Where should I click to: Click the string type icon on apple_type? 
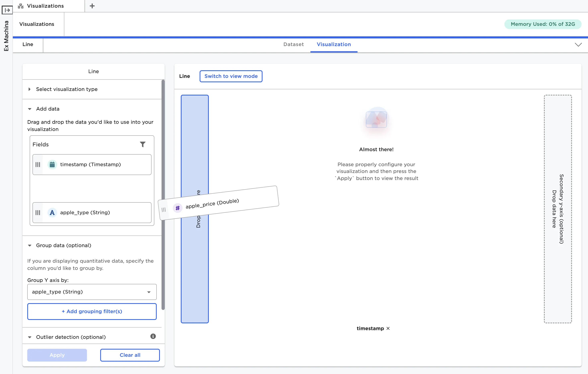point(52,212)
